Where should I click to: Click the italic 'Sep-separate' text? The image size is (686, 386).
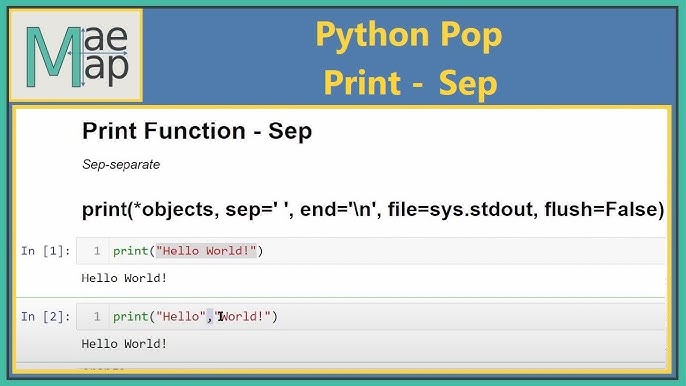tap(121, 165)
